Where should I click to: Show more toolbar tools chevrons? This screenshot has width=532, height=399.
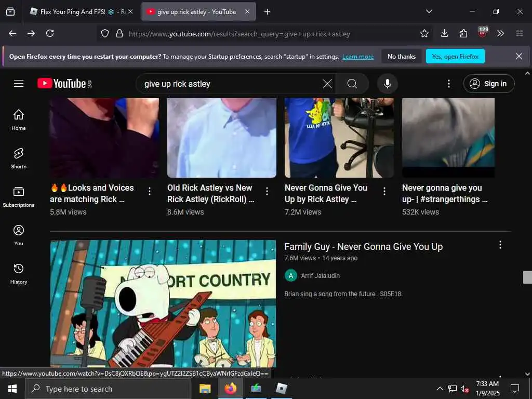(x=500, y=33)
